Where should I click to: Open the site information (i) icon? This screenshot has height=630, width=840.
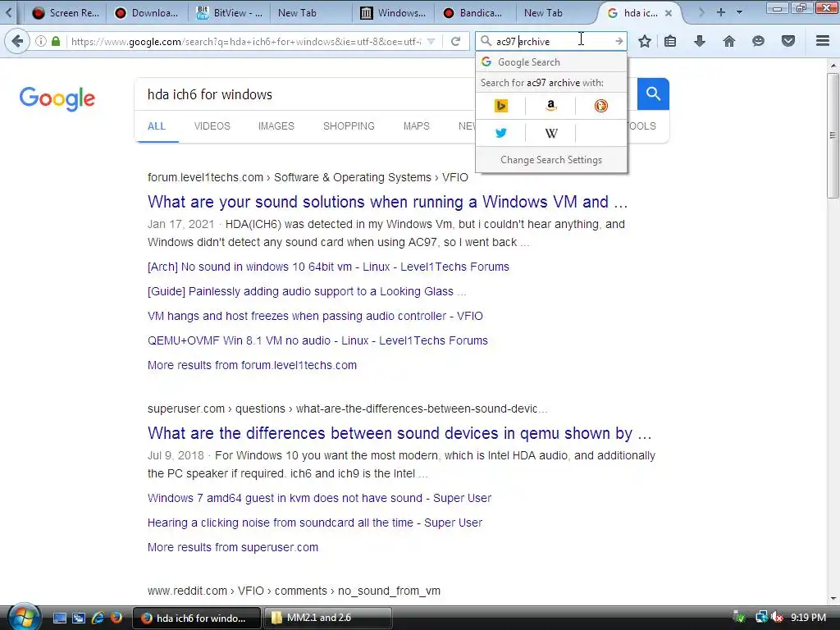click(x=41, y=41)
